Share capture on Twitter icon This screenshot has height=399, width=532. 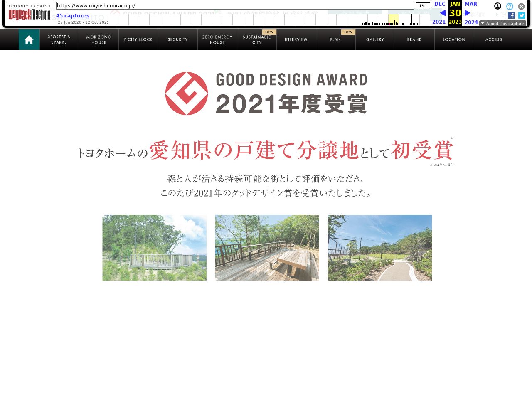click(x=522, y=15)
